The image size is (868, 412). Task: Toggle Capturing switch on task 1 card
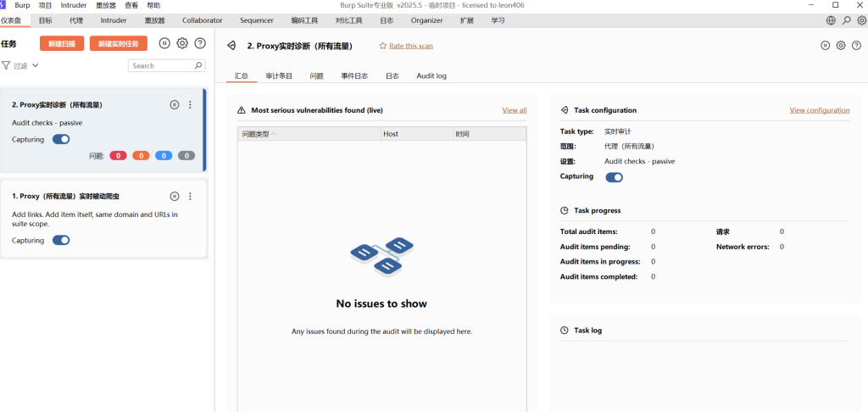click(61, 240)
